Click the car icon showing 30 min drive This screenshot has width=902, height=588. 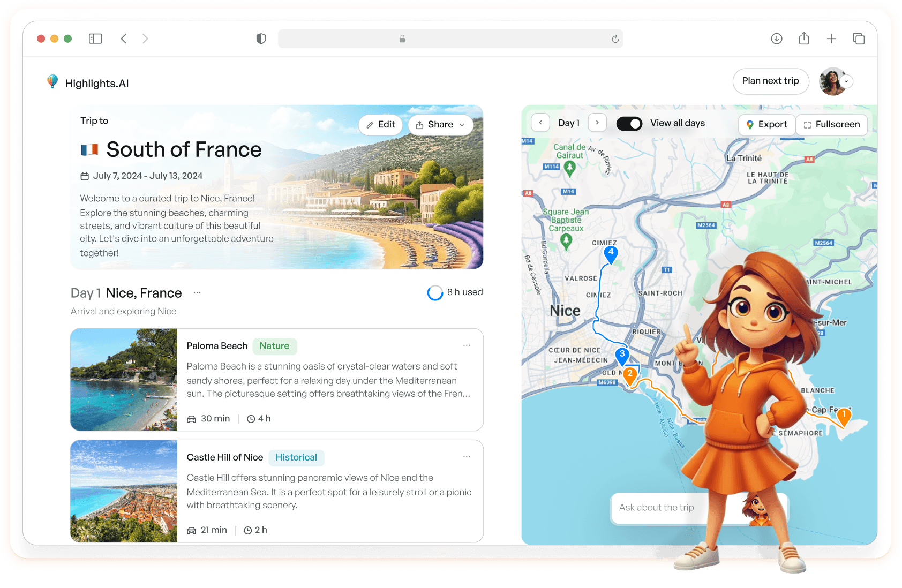pyautogui.click(x=191, y=418)
